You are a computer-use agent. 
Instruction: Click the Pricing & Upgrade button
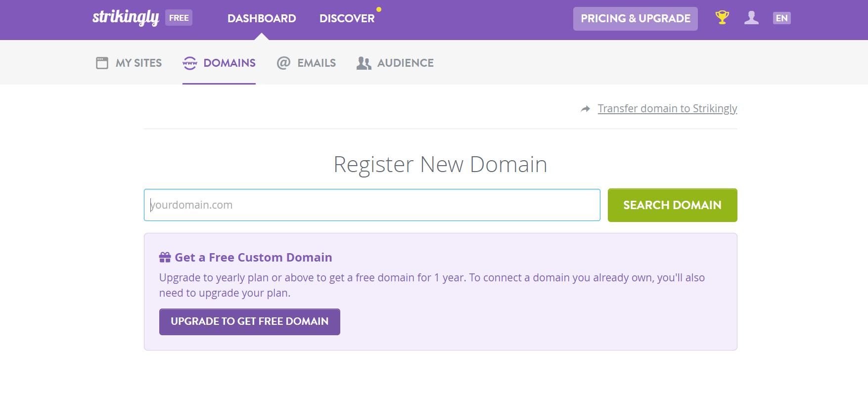click(x=636, y=19)
